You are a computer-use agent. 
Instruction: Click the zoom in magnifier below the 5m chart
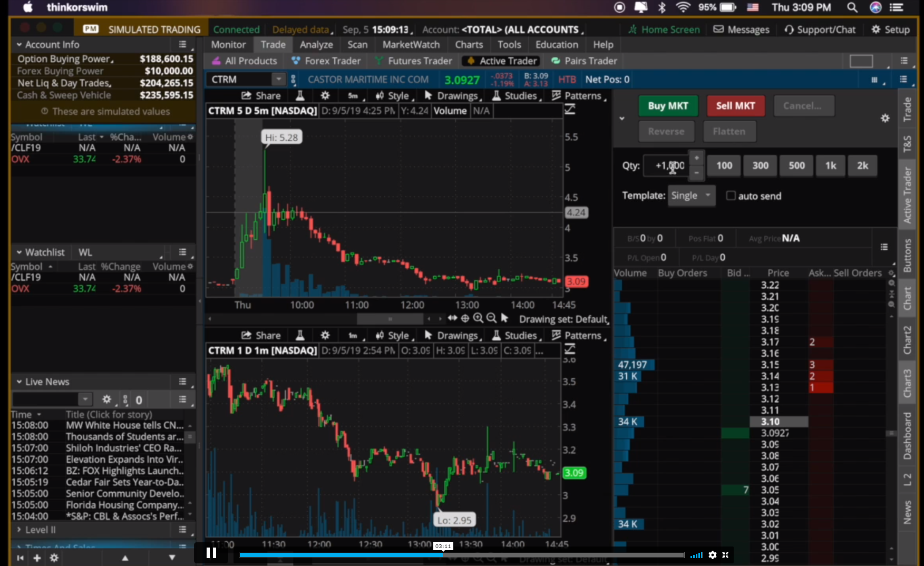point(478,318)
